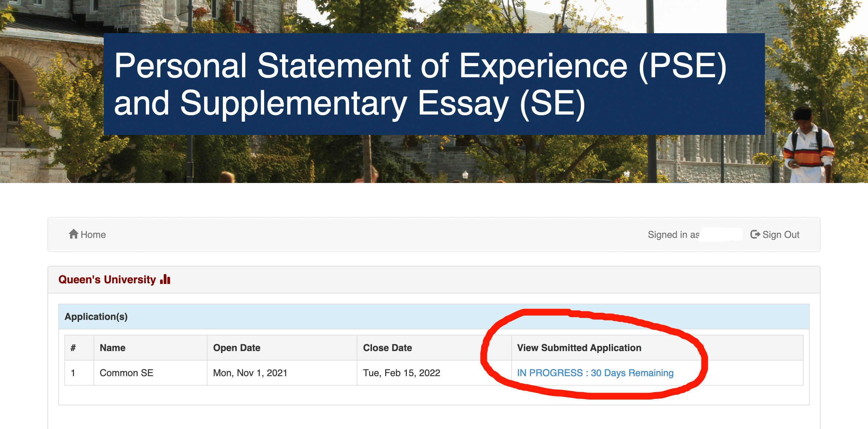Click the Mon, Nov 1, 2021 date cell

250,373
